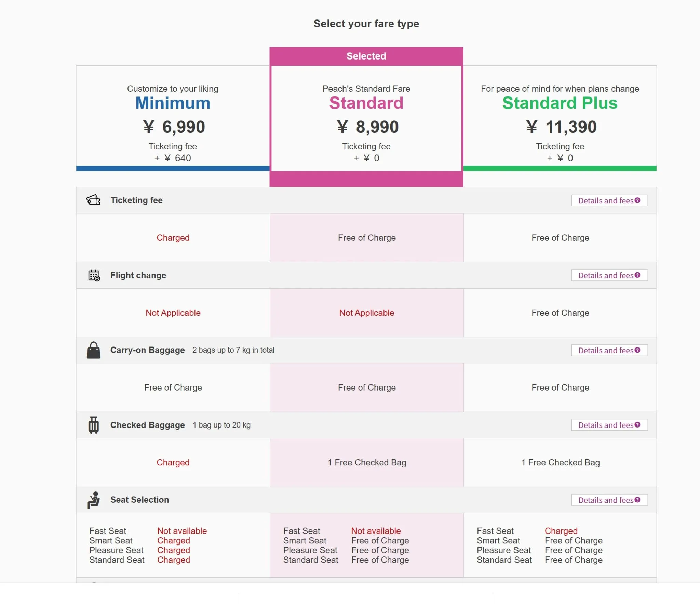This screenshot has width=700, height=604.
Task: Click the seated passenger icon for Seat Selection
Action: [93, 500]
